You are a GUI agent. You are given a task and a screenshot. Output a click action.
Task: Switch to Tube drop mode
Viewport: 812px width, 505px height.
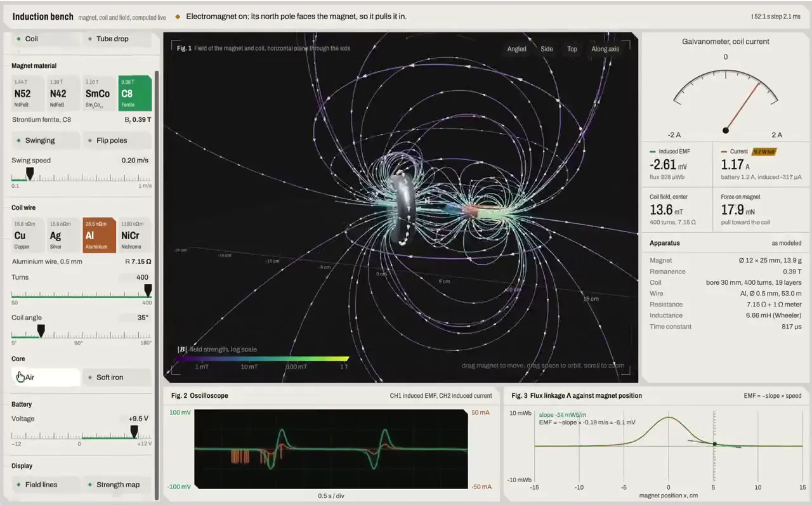117,39
